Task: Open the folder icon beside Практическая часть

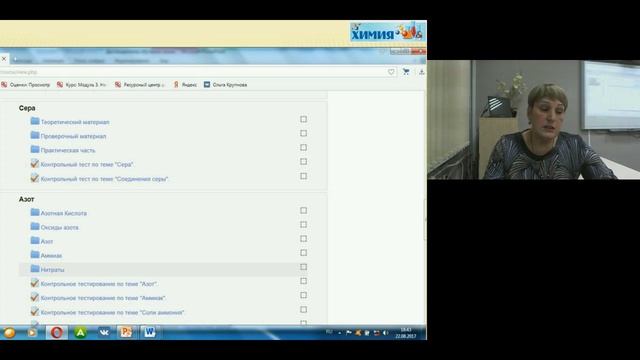Action: point(35,149)
